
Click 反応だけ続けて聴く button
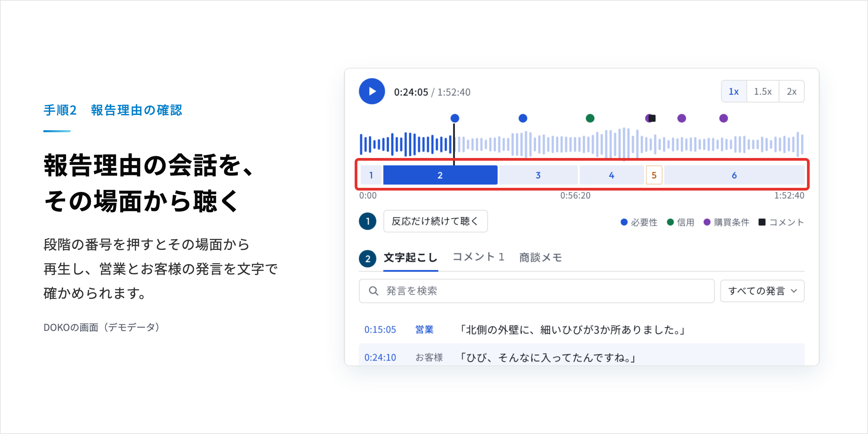tap(435, 221)
